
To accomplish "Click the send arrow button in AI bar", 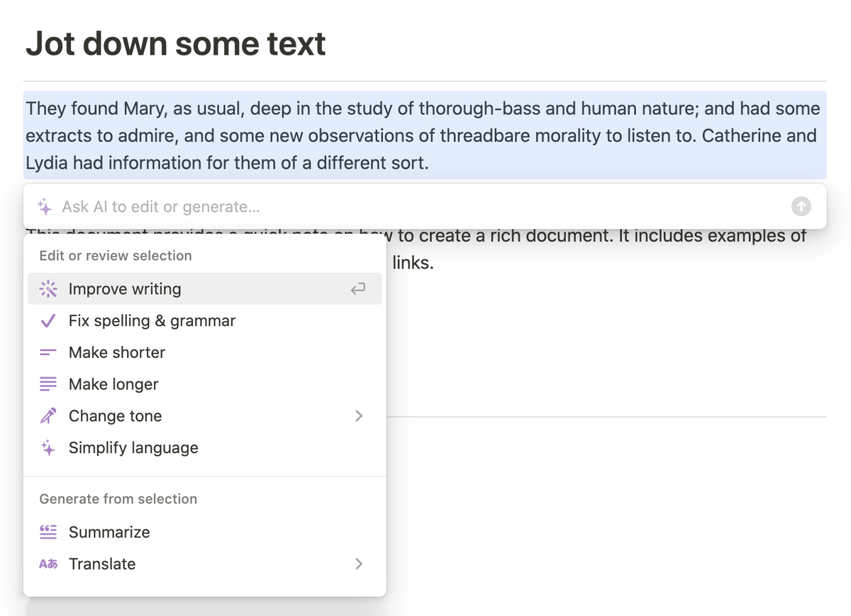I will click(x=801, y=206).
